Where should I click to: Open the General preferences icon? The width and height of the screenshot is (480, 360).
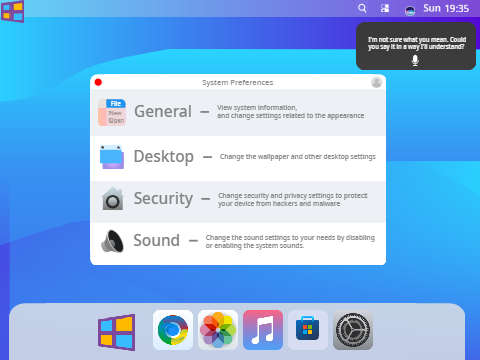click(x=112, y=112)
